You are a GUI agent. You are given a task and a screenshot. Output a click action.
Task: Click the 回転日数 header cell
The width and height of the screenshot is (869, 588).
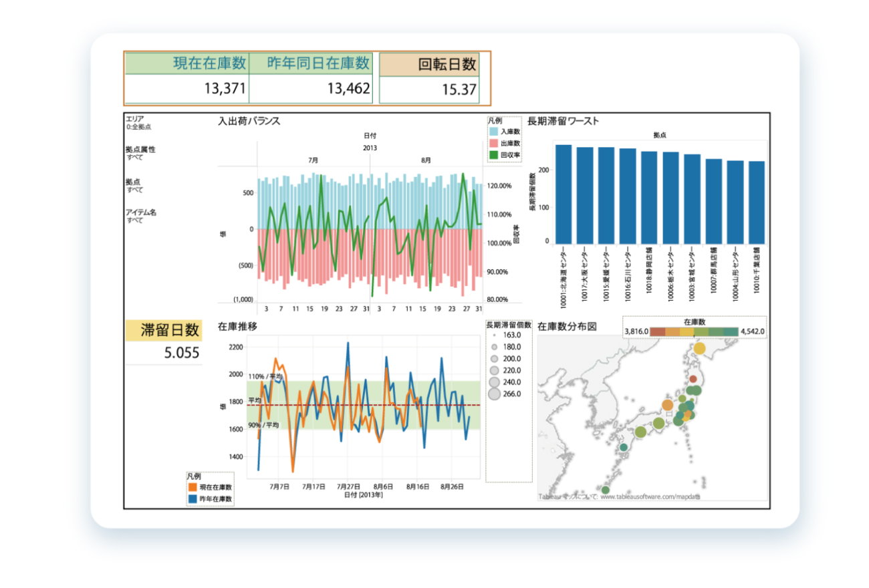pyautogui.click(x=429, y=65)
